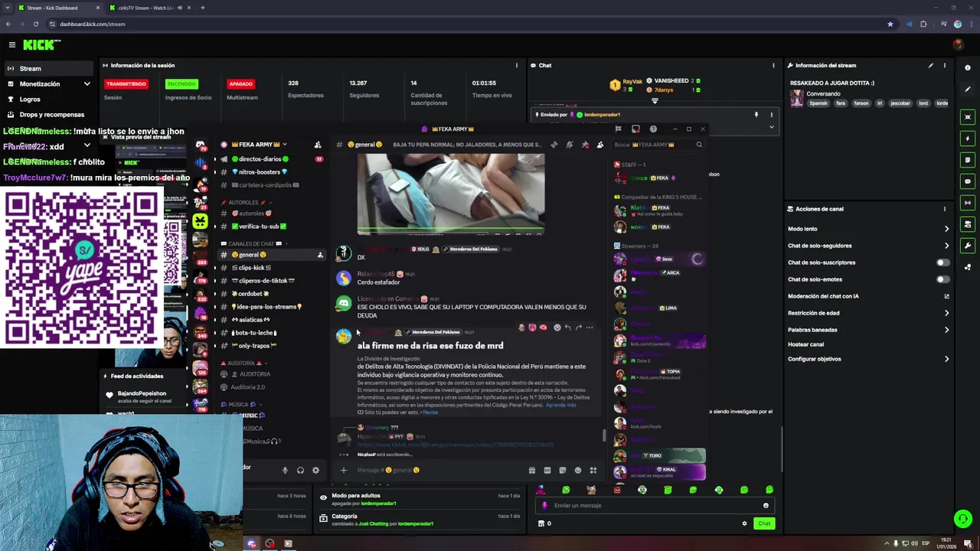Pin the message sent by lordemperador1
The height and width of the screenshot is (551, 980).
click(x=756, y=115)
